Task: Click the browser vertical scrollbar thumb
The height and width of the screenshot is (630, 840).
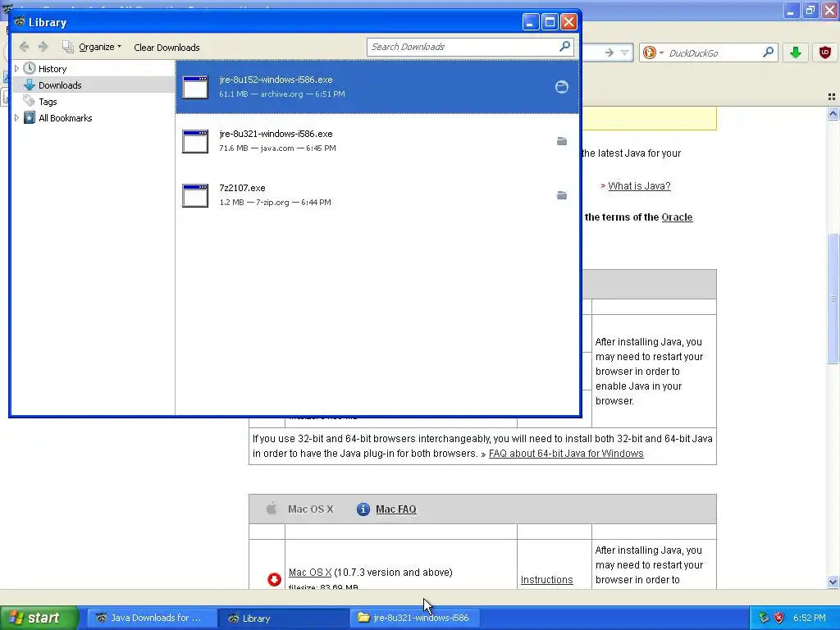Action: point(833,299)
